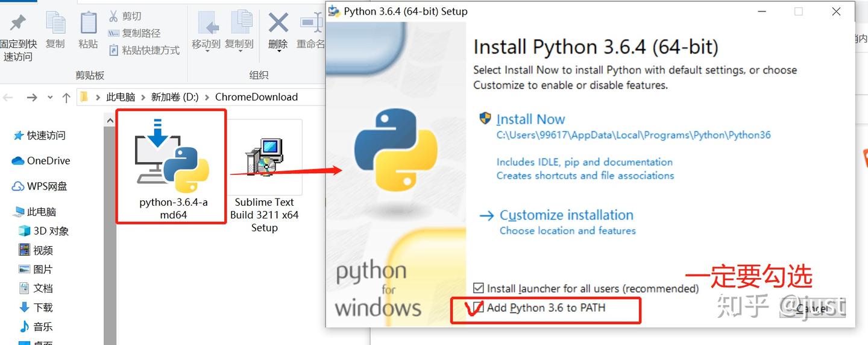Select 此电脑 in the address path
This screenshot has height=345, width=868.
[121, 97]
